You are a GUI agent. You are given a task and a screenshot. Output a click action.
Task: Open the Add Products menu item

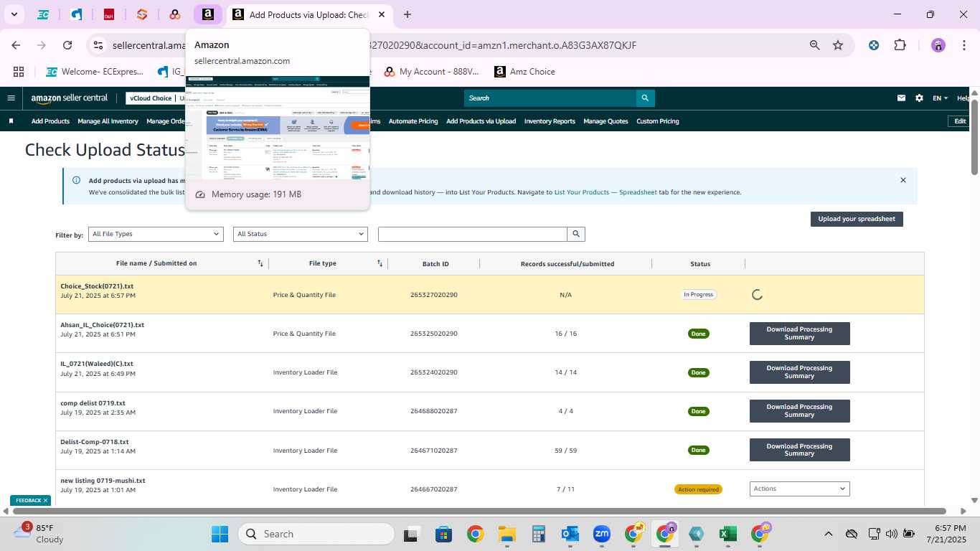point(50,121)
